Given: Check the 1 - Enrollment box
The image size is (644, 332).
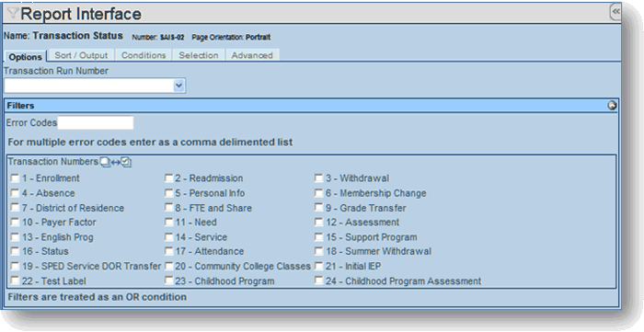Looking at the screenshot, I should (16, 178).
